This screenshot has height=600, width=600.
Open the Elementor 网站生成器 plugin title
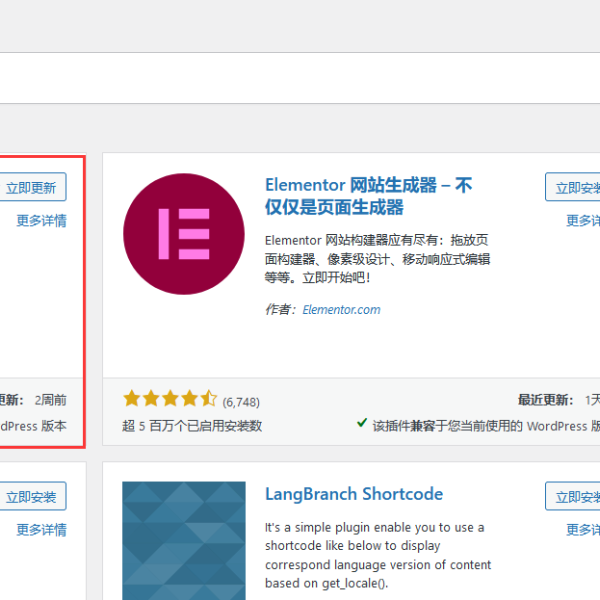pos(368,196)
